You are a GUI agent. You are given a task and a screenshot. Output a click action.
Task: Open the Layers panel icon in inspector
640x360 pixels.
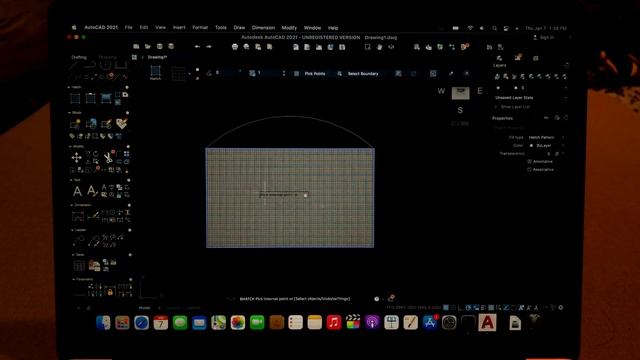pyautogui.click(x=499, y=58)
